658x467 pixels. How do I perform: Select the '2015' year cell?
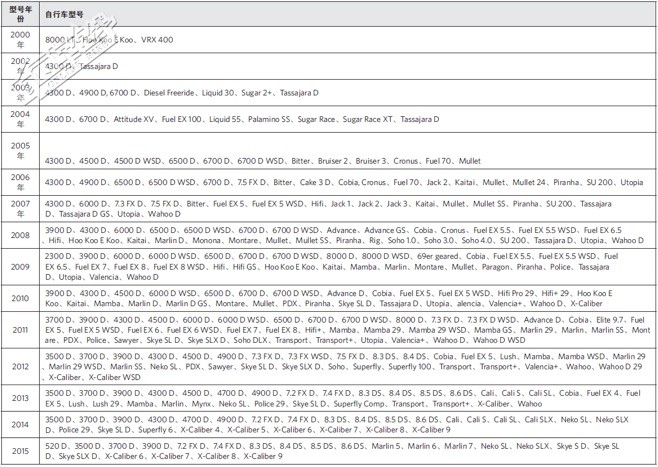tap(20, 451)
